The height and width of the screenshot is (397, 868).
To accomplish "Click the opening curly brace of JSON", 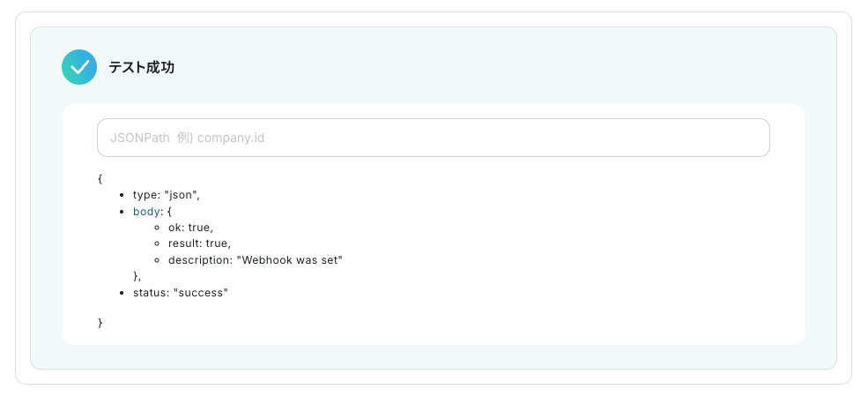I will click(100, 178).
